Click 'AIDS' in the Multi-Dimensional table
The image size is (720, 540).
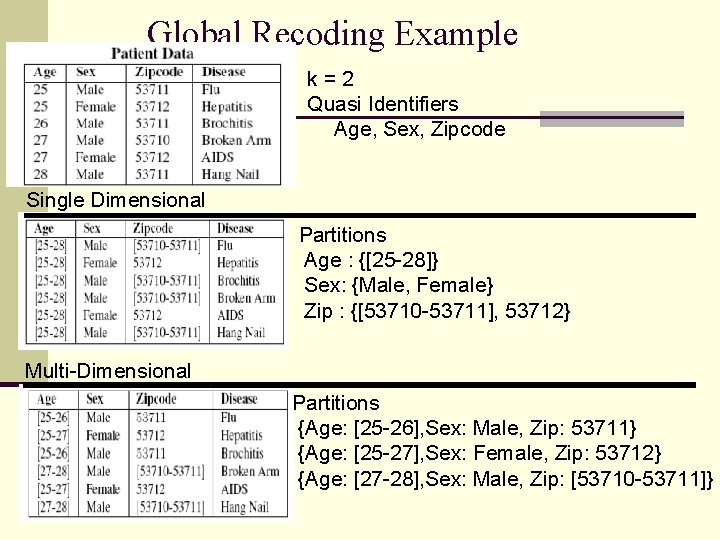[x=234, y=489]
